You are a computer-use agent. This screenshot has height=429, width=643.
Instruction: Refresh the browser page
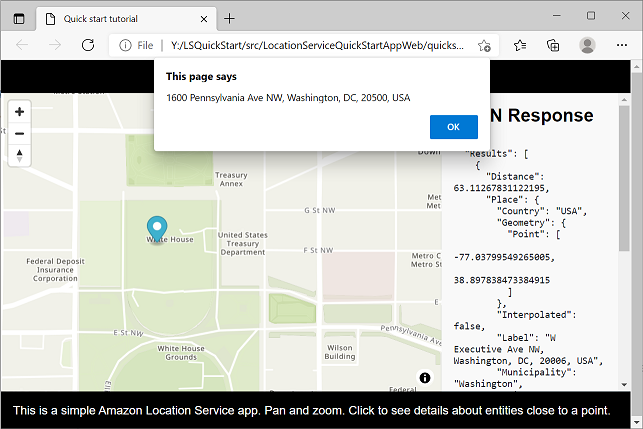87,45
